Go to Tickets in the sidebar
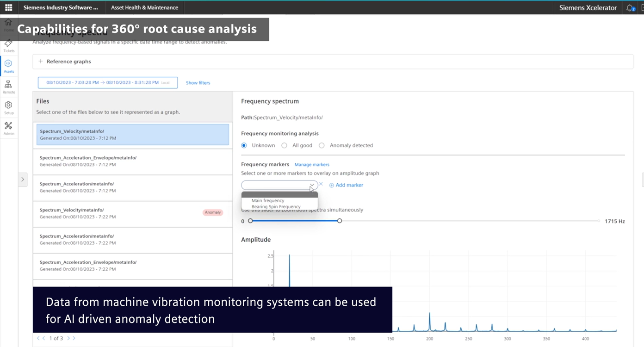This screenshot has height=347, width=644. [8, 45]
